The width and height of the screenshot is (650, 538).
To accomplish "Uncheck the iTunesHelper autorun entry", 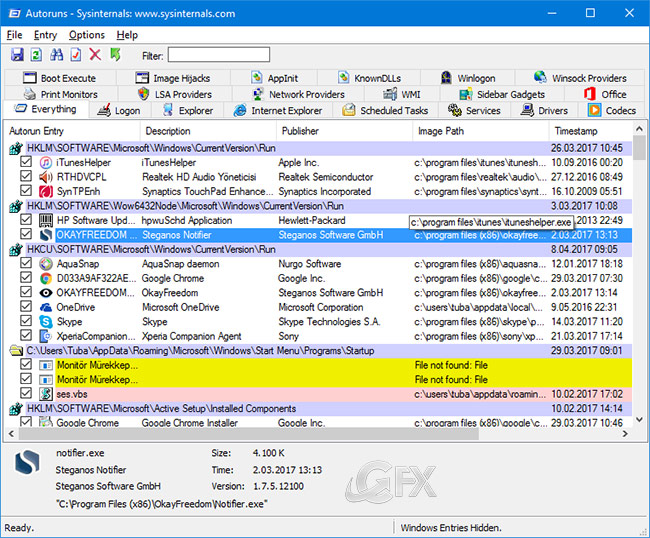I will [26, 162].
